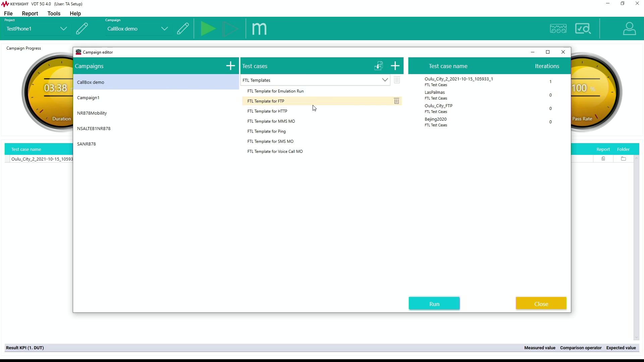This screenshot has width=644, height=362.
Task: Click the green Run campaign play icon
Action: (x=208, y=29)
